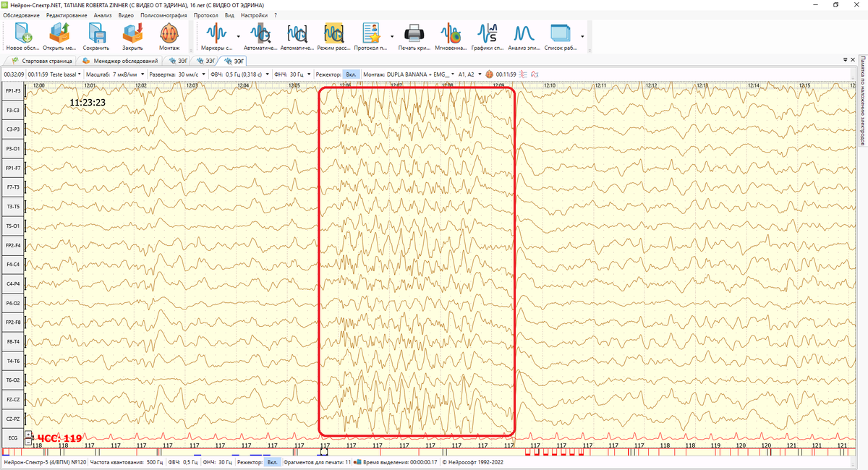Expand the Протокол dropdown arrow
The width and height of the screenshot is (868, 470).
tap(392, 36)
